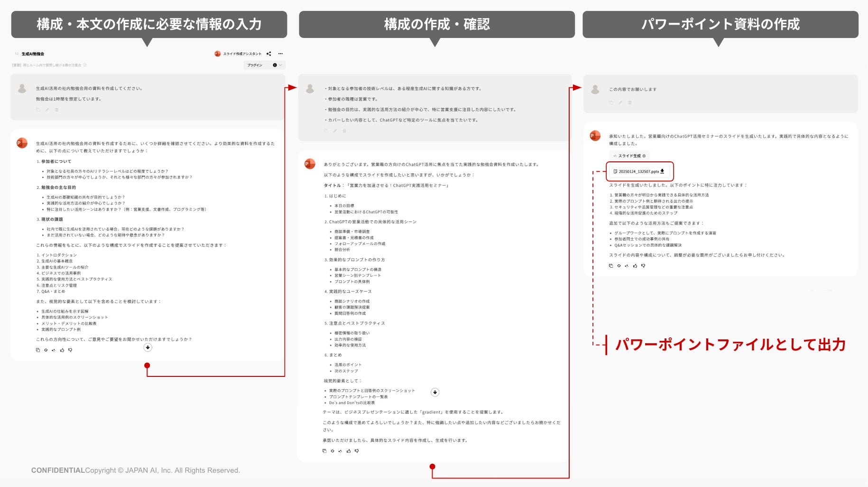Copy the middle panel assistant reply
868x487 pixels.
click(324, 451)
